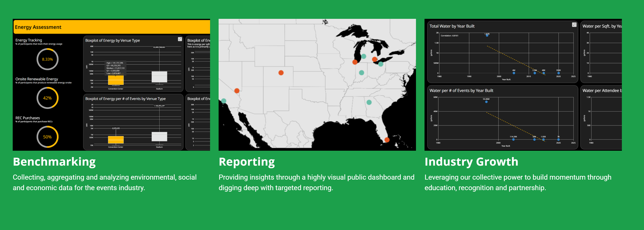
Task: Click the Benchmarking heading
Action: tap(54, 162)
